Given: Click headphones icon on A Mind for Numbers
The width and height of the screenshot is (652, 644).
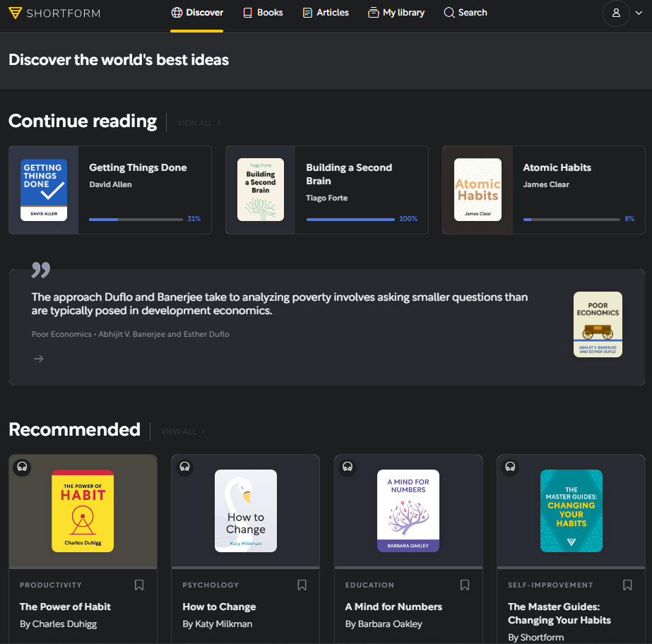Looking at the screenshot, I should pos(348,467).
